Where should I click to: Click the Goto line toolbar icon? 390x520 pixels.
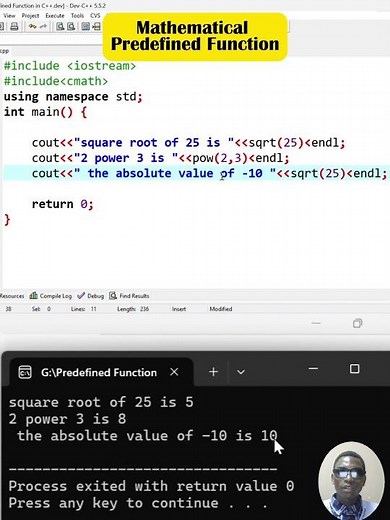[97, 26]
